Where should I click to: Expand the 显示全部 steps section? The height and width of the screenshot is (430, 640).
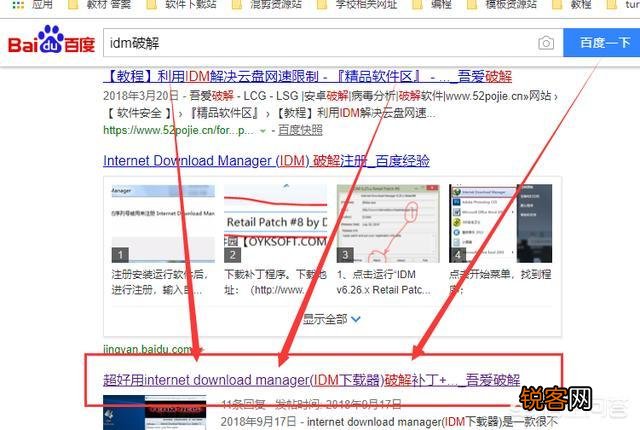332,319
